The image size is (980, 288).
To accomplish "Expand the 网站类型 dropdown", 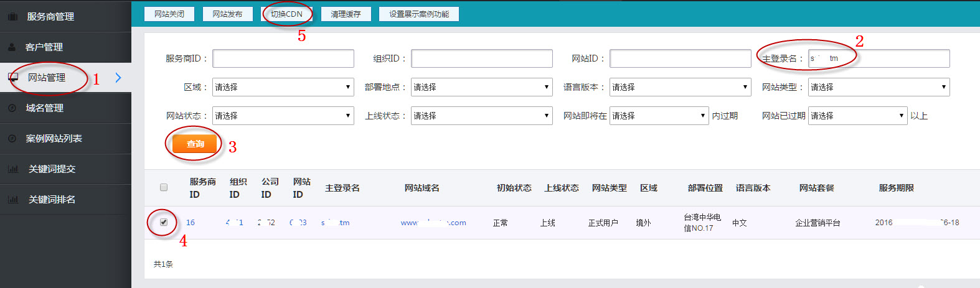I will pos(878,87).
